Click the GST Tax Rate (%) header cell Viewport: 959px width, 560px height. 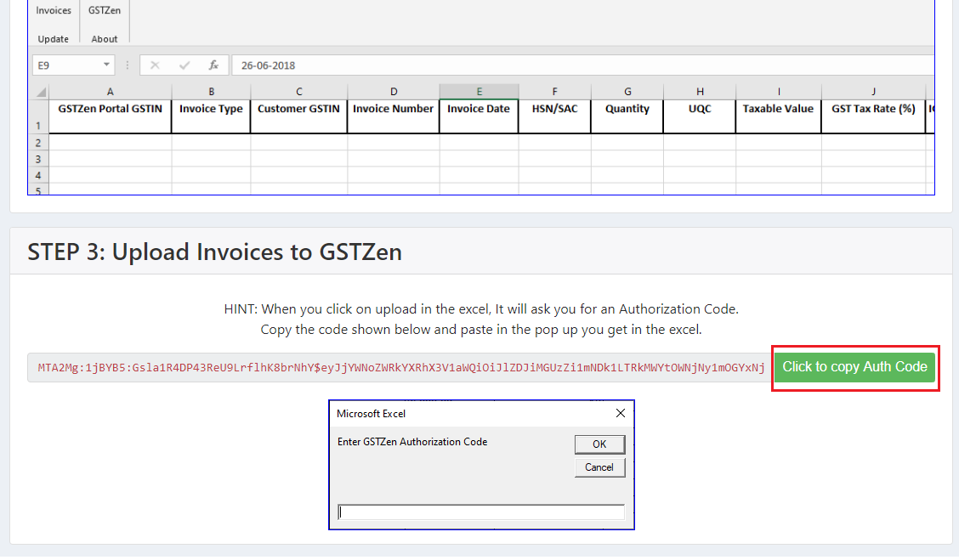[x=873, y=116]
